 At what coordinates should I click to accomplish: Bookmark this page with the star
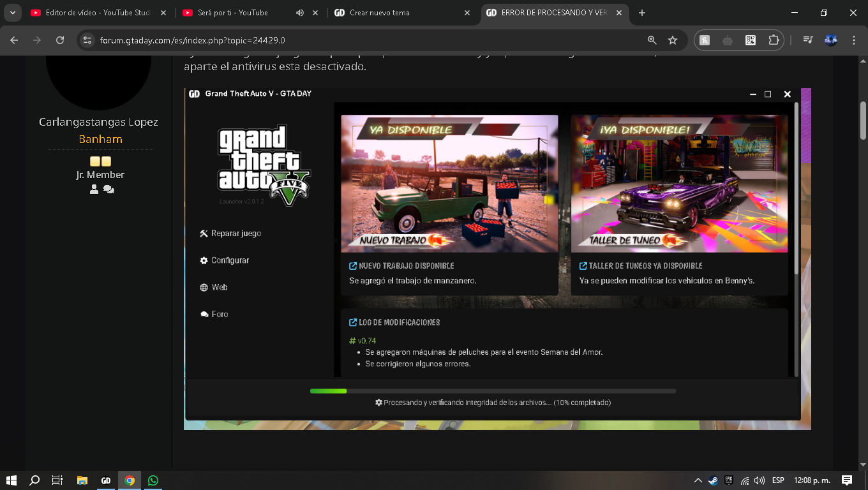673,40
